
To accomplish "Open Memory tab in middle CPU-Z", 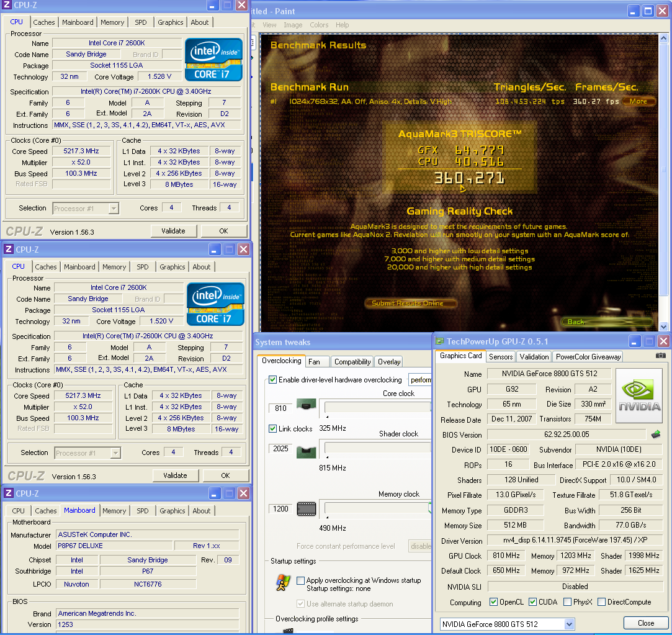I will tap(114, 267).
